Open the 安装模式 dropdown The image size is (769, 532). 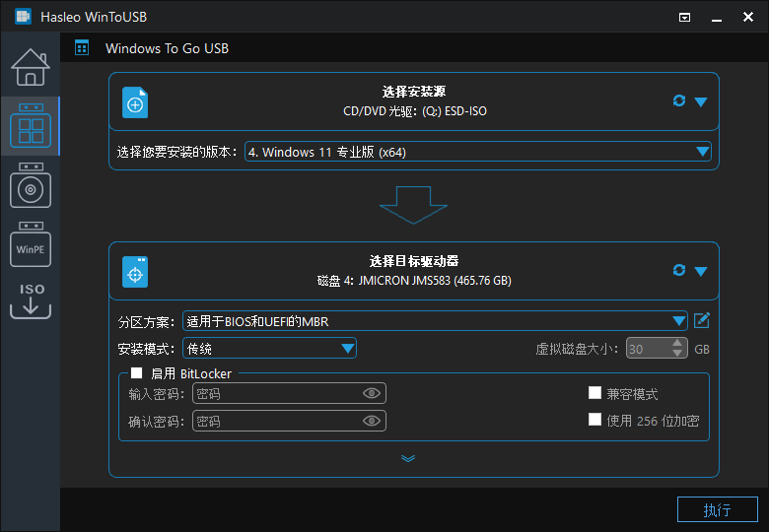348,349
